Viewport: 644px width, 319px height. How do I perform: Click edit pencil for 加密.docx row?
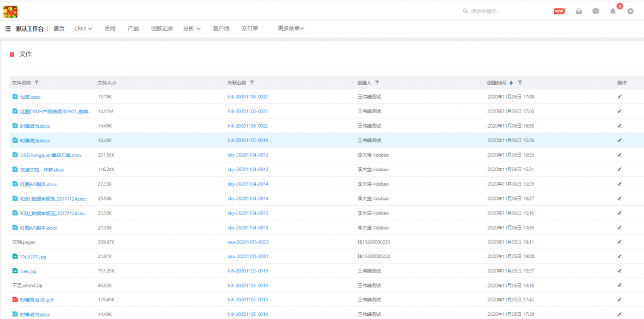click(619, 97)
